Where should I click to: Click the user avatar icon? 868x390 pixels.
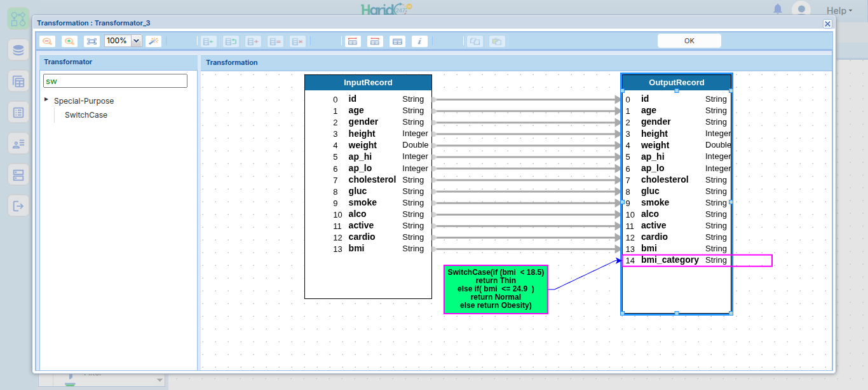pyautogui.click(x=801, y=9)
